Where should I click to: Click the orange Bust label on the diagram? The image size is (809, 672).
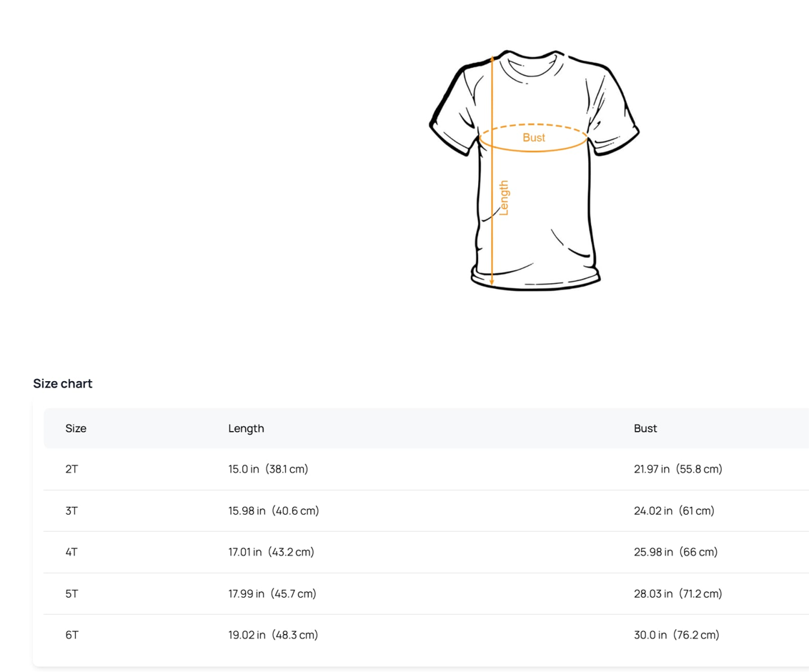[534, 137]
